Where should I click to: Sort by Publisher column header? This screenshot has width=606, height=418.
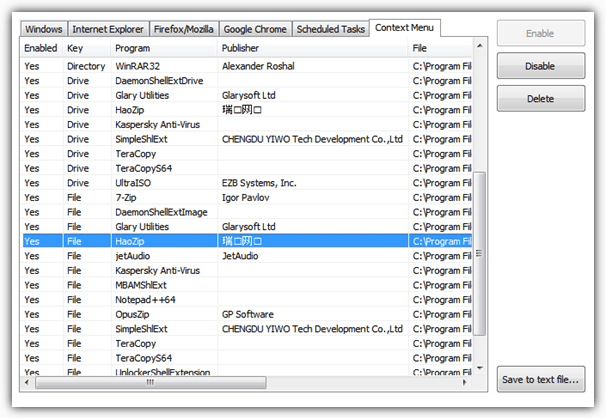313,48
